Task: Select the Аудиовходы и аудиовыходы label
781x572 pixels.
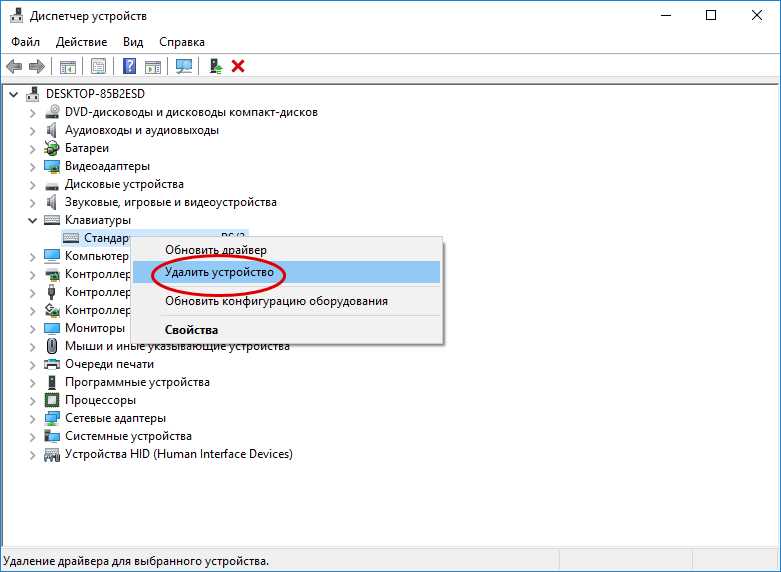Action: click(x=142, y=130)
